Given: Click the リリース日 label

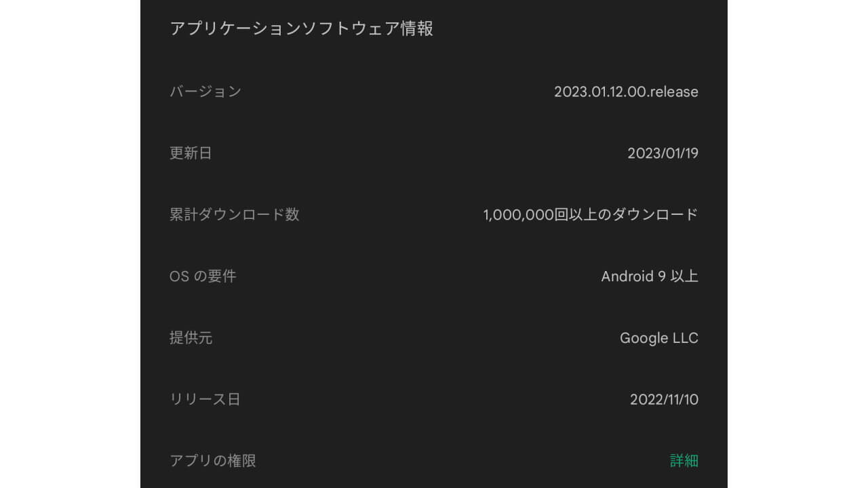Looking at the screenshot, I should click(x=205, y=399).
